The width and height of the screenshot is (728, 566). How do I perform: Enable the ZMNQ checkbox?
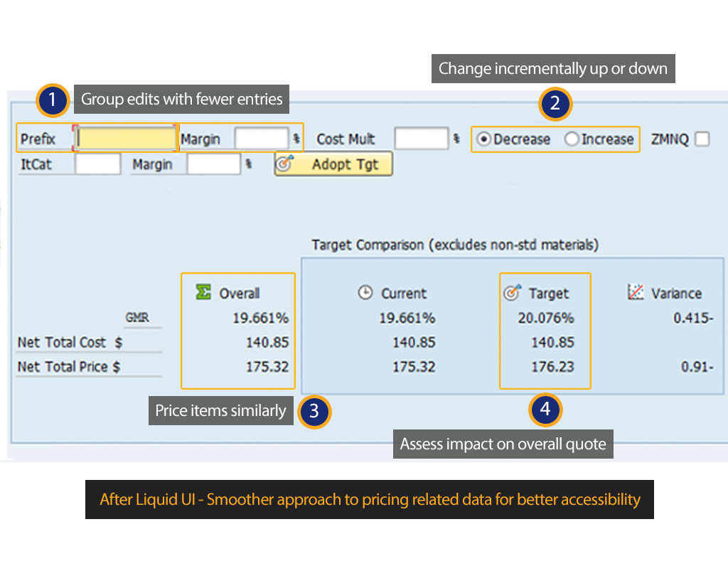click(702, 139)
